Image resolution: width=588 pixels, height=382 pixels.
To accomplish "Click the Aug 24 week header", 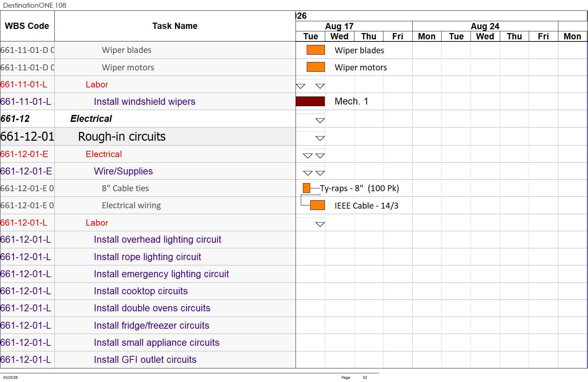I will pyautogui.click(x=485, y=26).
